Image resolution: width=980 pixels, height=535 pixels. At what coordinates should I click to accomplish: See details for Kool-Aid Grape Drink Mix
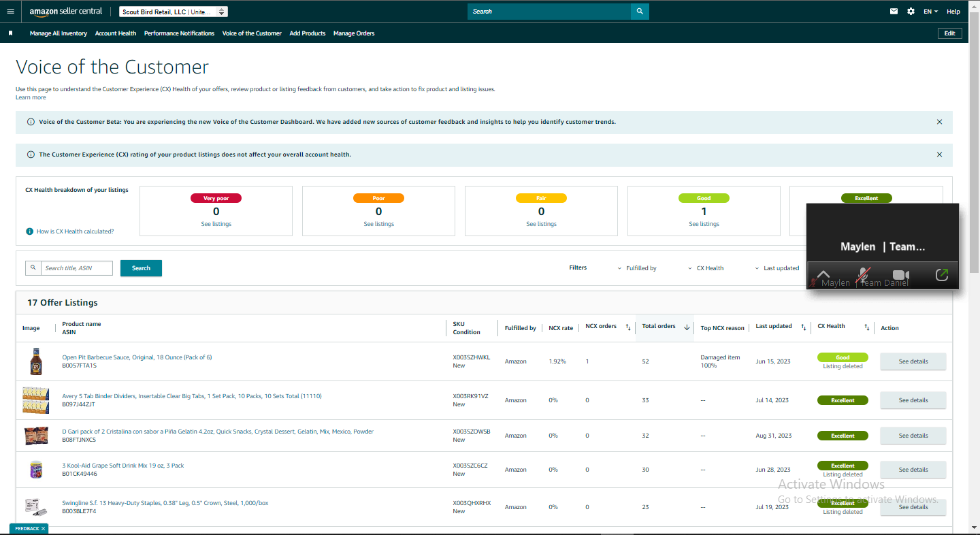coord(913,470)
